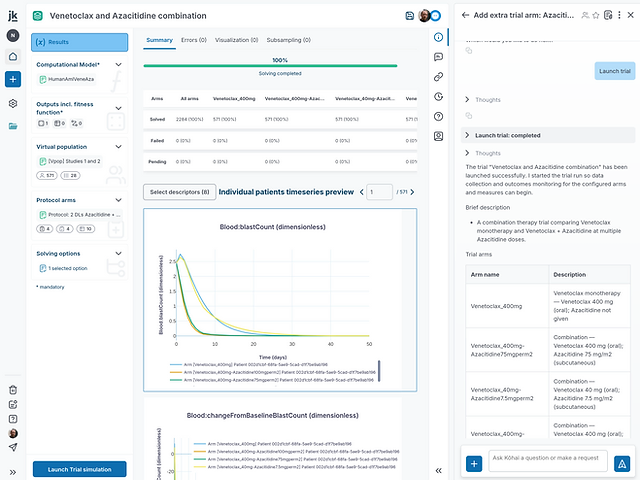Click the patient number input field
This screenshot has height=480, width=640.
pos(380,192)
